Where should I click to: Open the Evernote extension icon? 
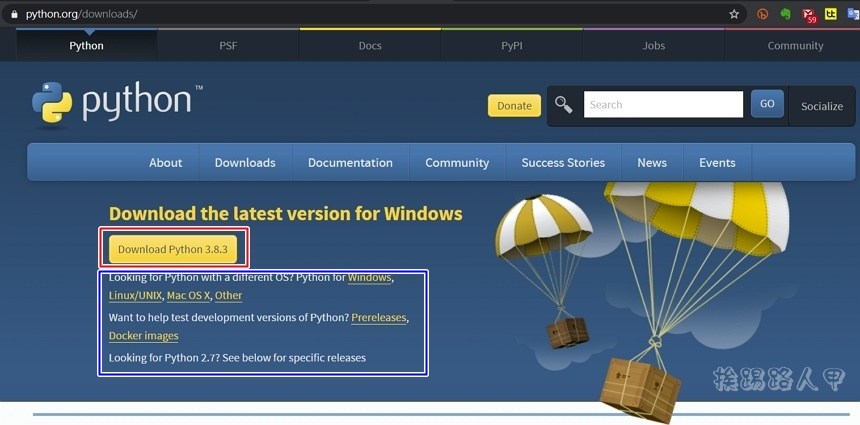786,14
